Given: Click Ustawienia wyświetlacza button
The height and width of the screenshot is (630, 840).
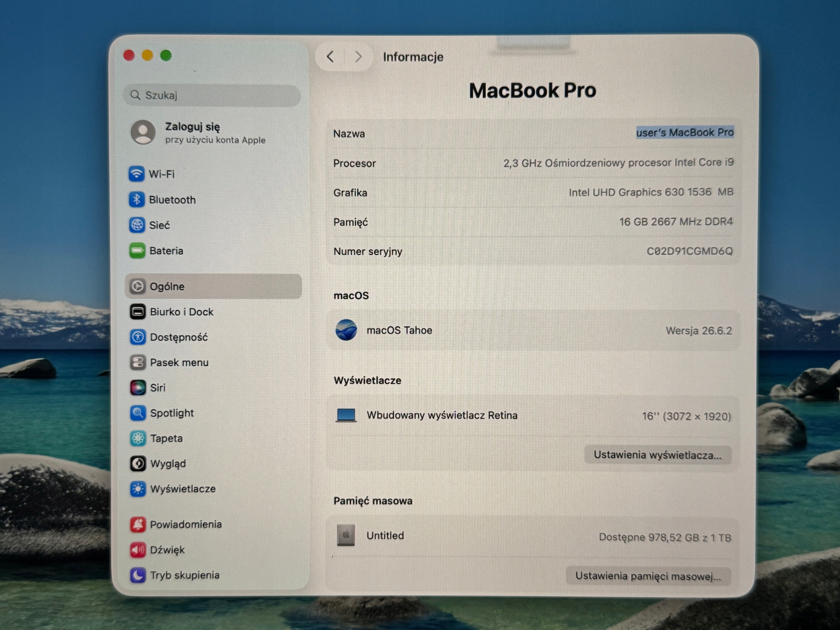Looking at the screenshot, I should 658,454.
